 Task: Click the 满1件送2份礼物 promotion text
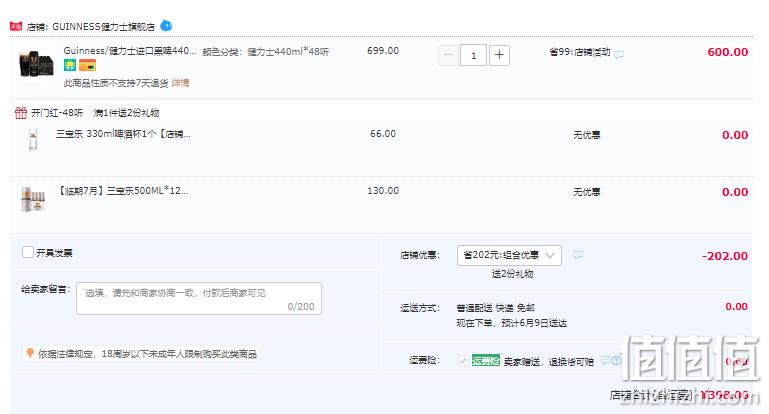[126, 113]
